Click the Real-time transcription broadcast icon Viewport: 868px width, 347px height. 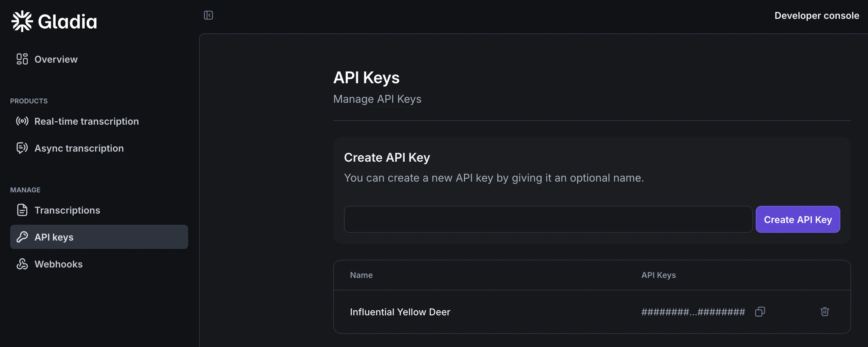pyautogui.click(x=22, y=121)
